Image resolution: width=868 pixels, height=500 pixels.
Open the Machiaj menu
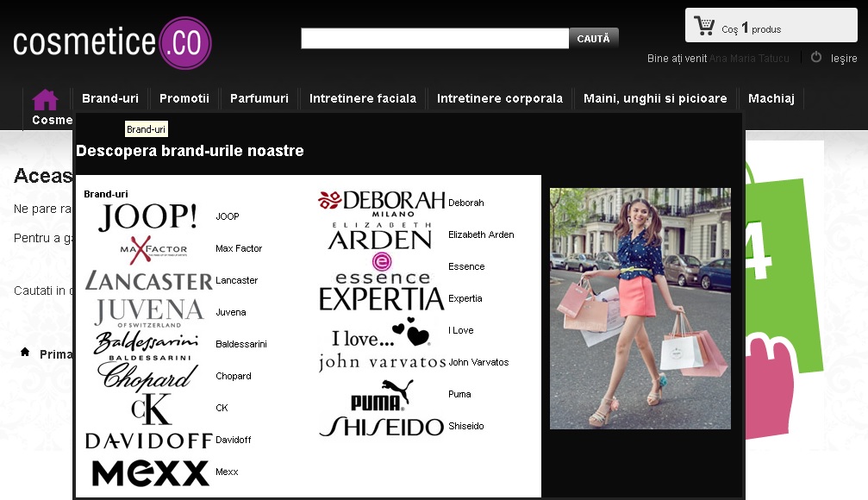click(x=771, y=98)
